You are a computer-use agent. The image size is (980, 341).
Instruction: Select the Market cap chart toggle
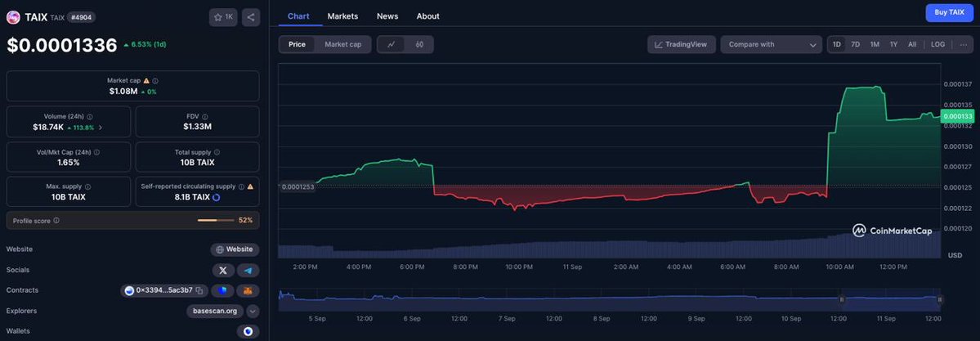click(x=342, y=44)
